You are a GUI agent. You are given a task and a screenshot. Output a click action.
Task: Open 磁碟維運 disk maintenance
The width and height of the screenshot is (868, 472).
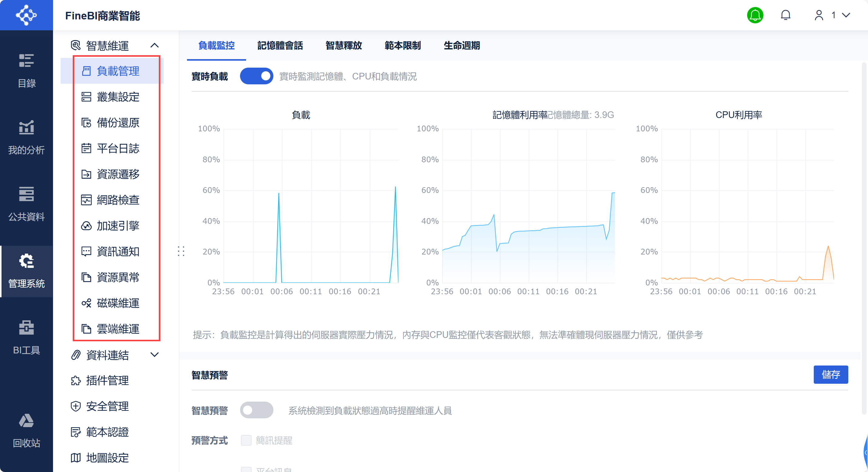118,303
